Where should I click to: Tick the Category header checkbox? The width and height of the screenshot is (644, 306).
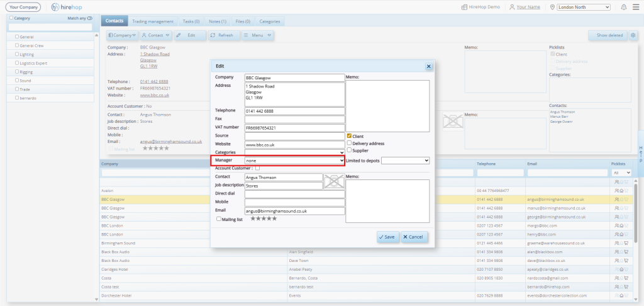point(11,18)
